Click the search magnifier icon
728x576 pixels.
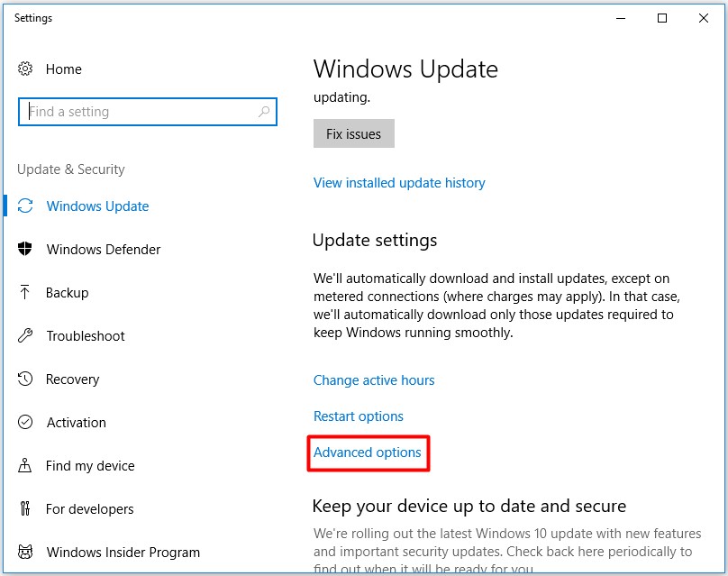[264, 112]
